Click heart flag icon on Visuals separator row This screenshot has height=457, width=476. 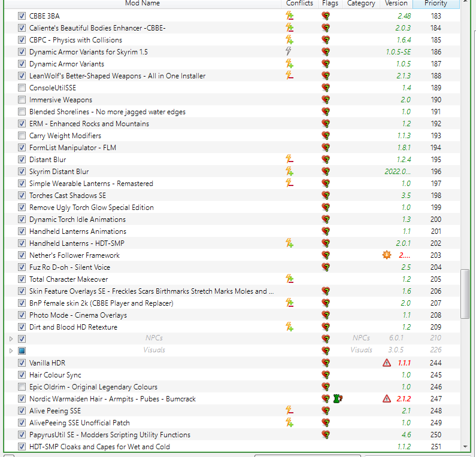(326, 351)
